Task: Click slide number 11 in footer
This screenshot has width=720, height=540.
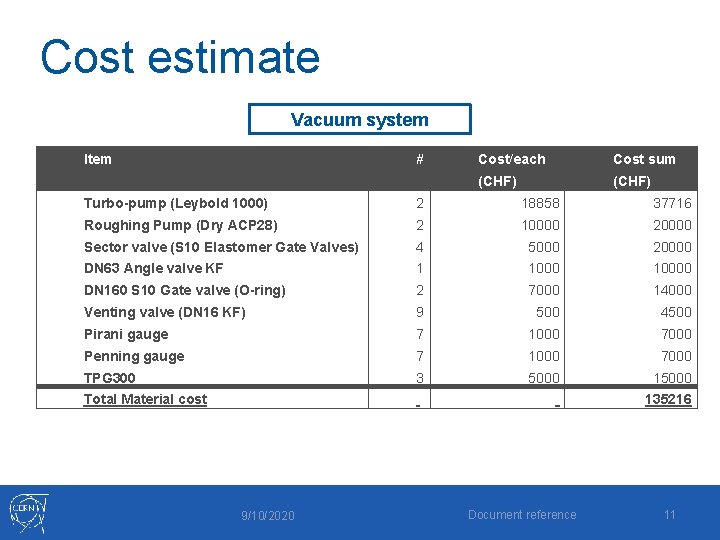Action: point(669,515)
